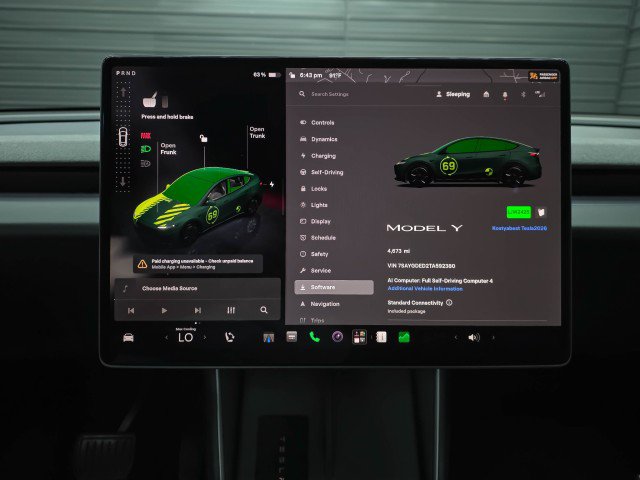Open the gray dashcam app in the dock

point(291,337)
